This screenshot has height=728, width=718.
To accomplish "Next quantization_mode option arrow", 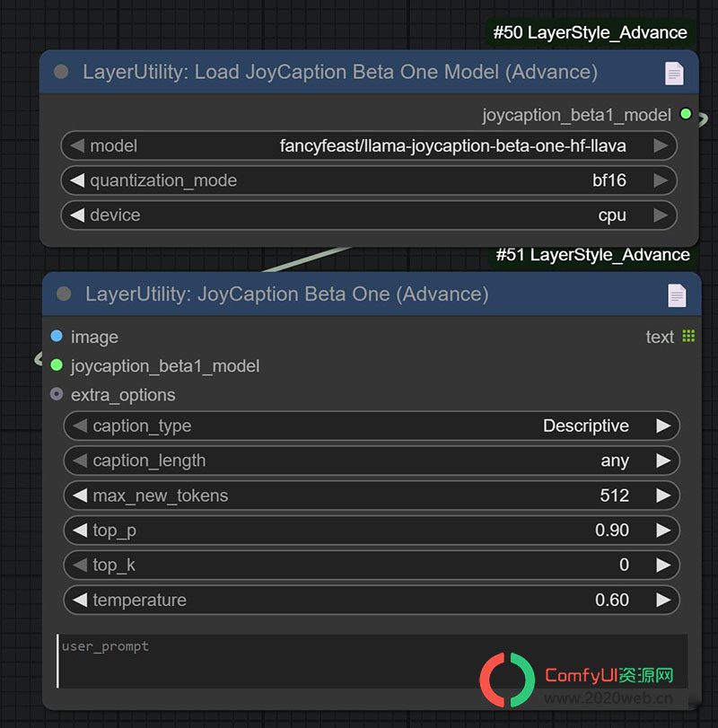I will point(661,180).
